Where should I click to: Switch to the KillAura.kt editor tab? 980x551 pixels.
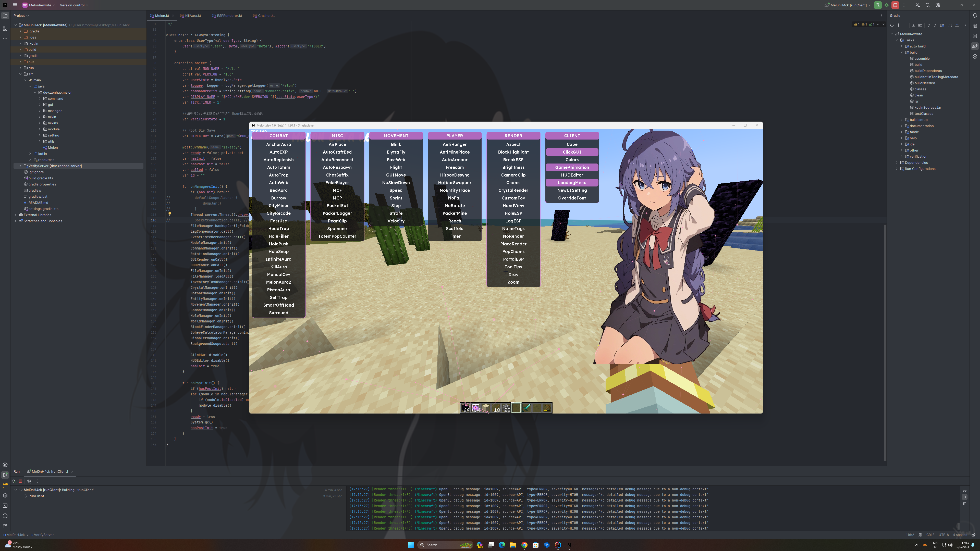click(193, 16)
